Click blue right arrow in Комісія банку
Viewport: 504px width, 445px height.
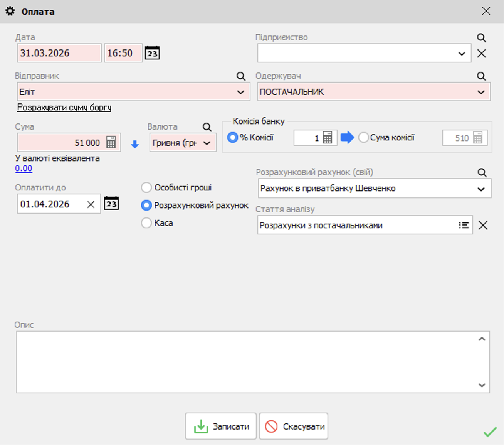[347, 137]
